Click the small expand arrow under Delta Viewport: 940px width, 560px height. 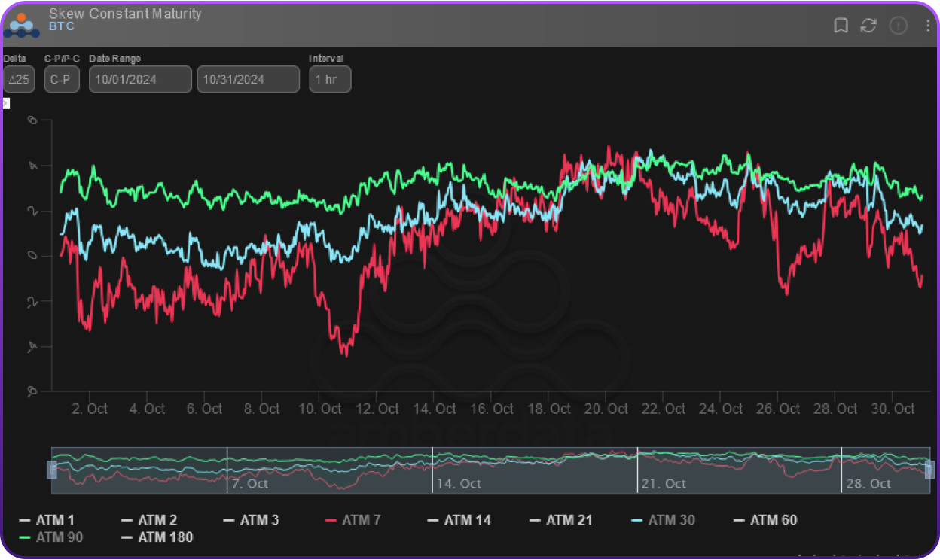(x=6, y=103)
